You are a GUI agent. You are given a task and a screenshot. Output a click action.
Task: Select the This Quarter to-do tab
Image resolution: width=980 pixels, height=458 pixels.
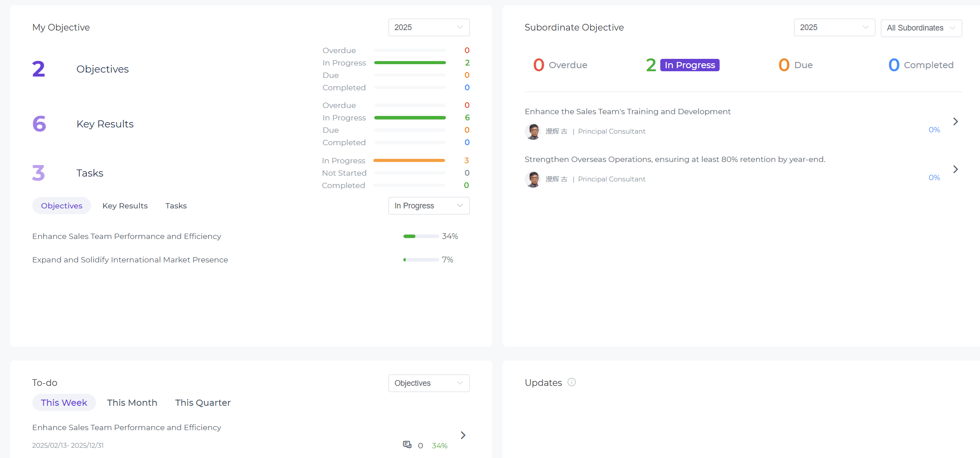tap(203, 403)
